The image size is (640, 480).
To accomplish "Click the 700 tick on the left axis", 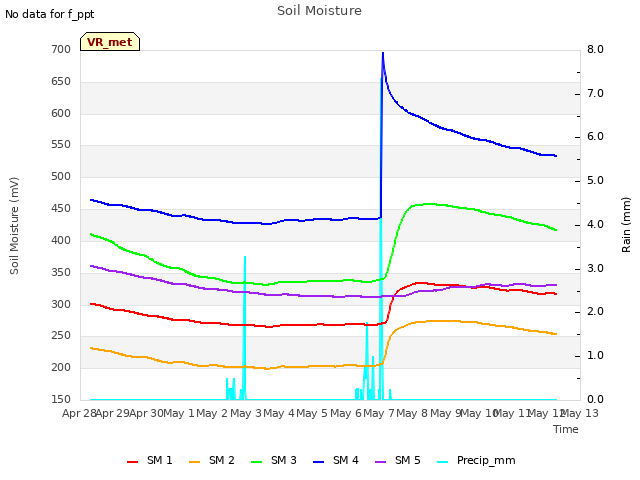I will pos(61,49).
